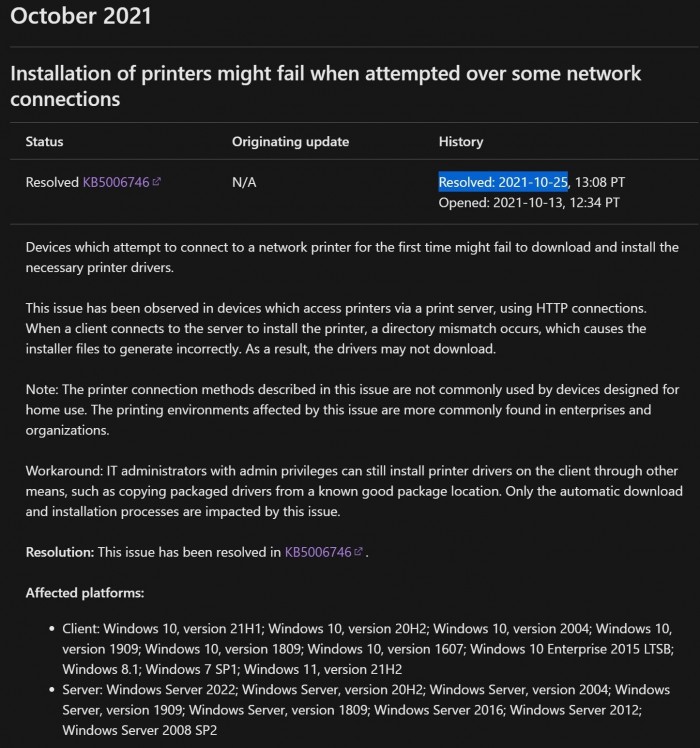Click the word Resolved in Status cell
700x748 pixels.
(52, 182)
